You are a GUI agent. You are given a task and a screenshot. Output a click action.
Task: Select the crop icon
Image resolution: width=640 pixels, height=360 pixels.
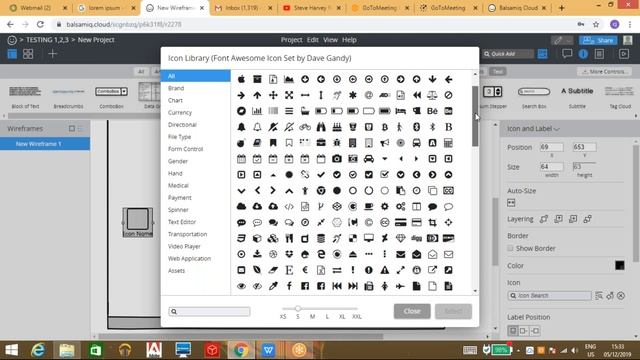(x=432, y=222)
